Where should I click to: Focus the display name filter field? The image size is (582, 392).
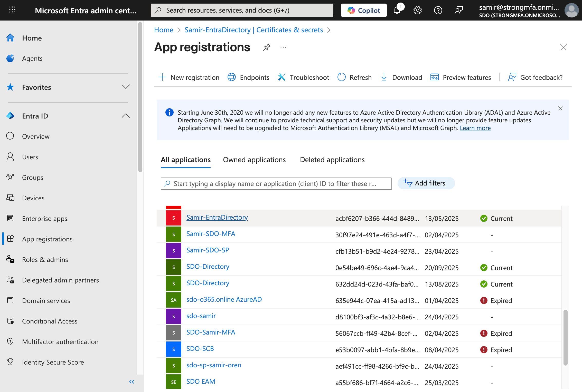[276, 184]
